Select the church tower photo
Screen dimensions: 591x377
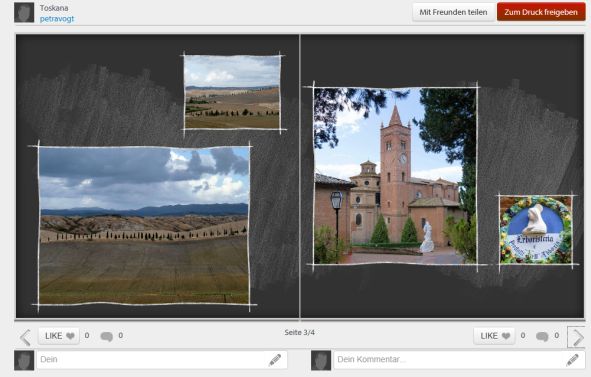395,176
